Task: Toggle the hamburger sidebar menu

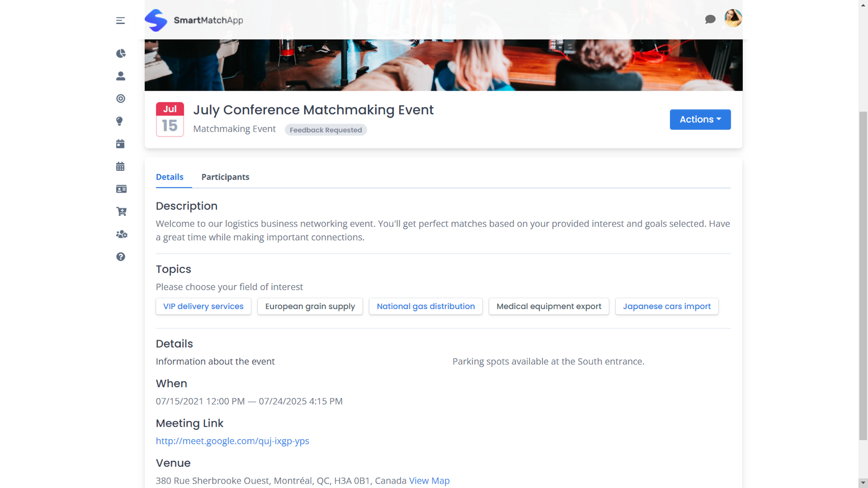Action: click(x=120, y=21)
